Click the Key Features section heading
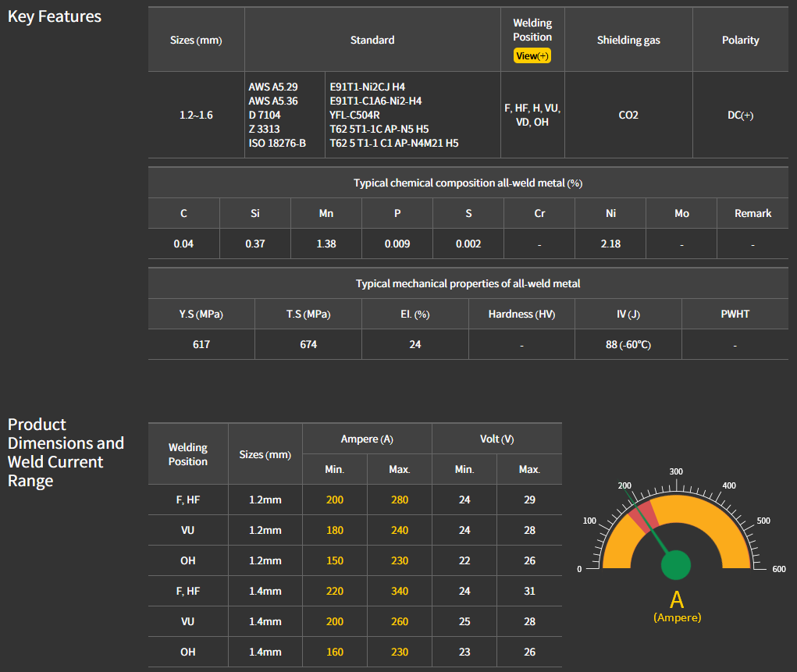Viewport: 797px width, 672px height. point(55,16)
